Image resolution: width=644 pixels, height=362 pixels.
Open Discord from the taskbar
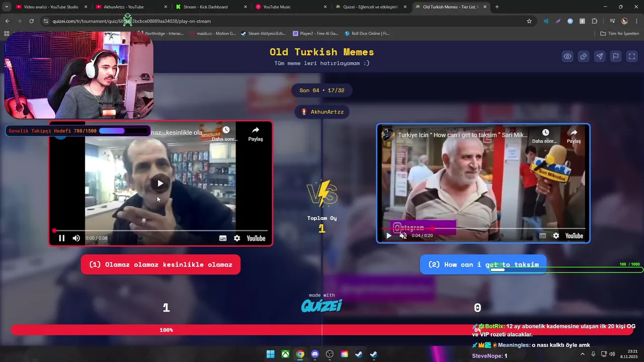coord(315,354)
